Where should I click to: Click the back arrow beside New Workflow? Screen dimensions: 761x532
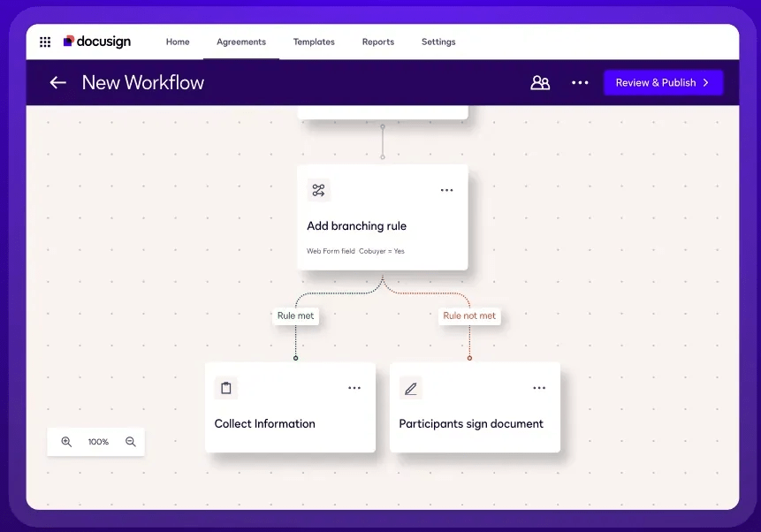(x=57, y=82)
